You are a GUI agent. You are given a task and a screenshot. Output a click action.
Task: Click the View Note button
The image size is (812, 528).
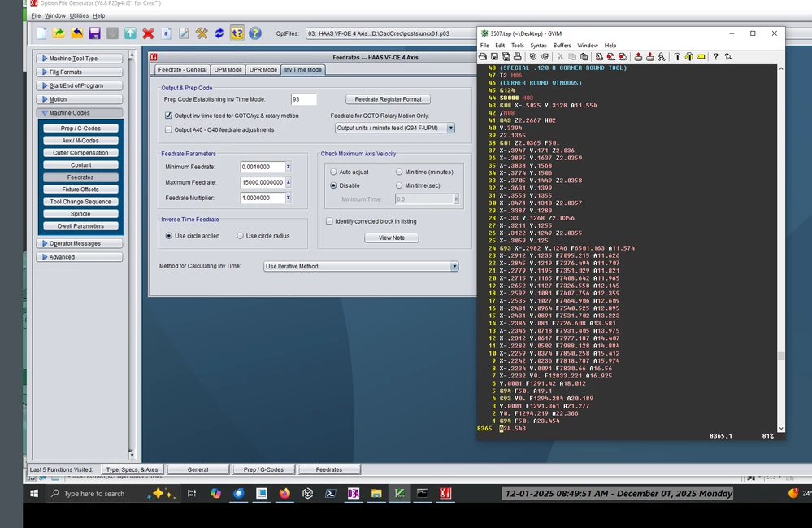click(392, 238)
